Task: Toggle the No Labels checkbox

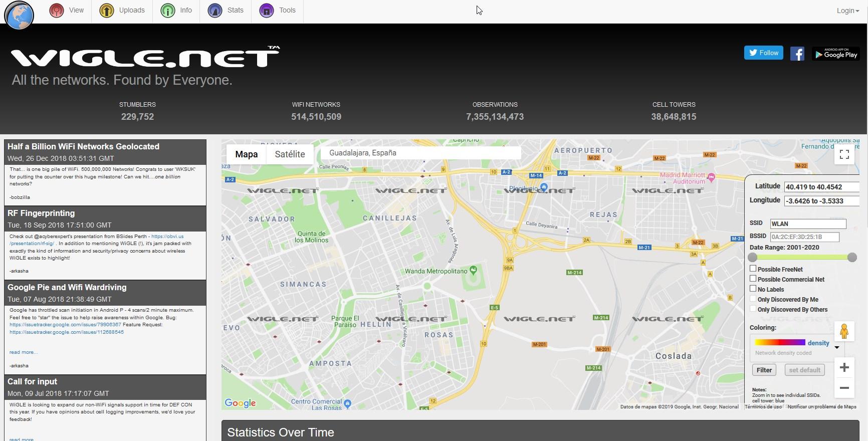Action: tap(753, 289)
